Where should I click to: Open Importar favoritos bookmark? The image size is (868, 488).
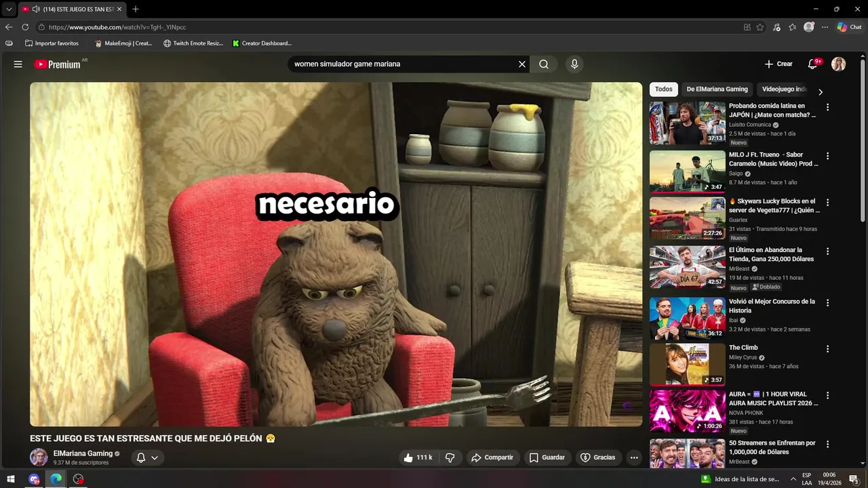coord(52,43)
